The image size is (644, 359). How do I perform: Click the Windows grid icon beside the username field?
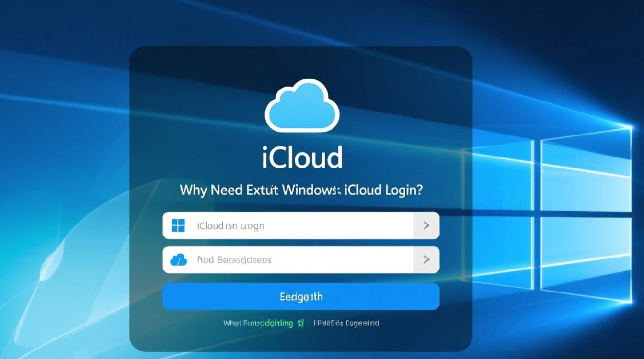pos(178,225)
